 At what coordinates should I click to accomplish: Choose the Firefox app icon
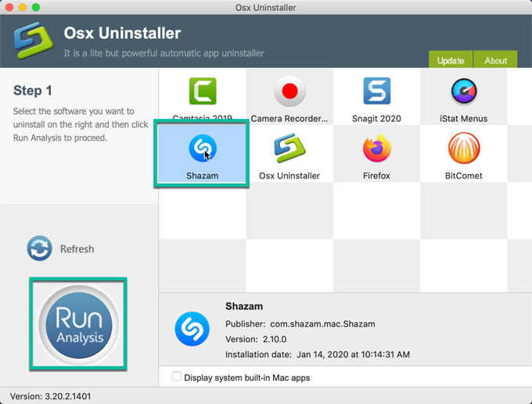click(376, 150)
